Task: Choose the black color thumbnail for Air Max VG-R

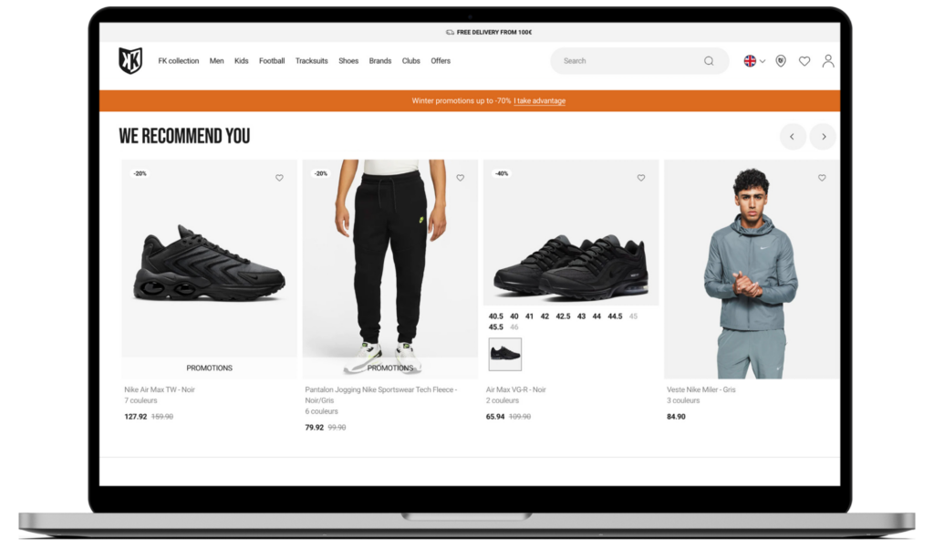Action: pos(505,355)
